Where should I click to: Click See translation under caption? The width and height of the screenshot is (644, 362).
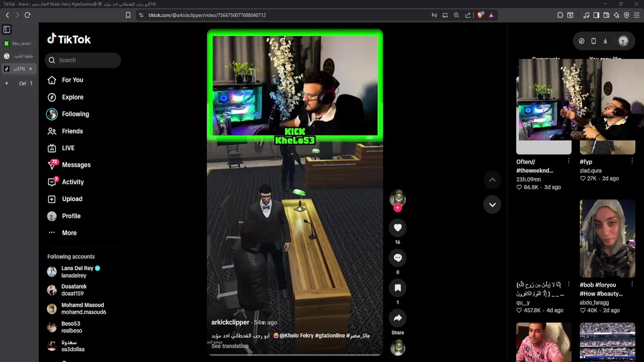pyautogui.click(x=230, y=346)
